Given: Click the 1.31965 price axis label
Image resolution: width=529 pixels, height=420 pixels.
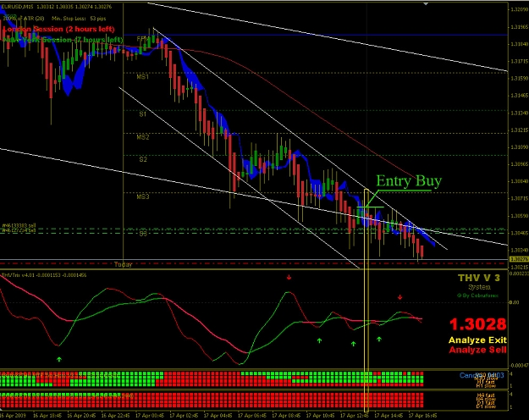Looking at the screenshot, I should [x=519, y=26].
